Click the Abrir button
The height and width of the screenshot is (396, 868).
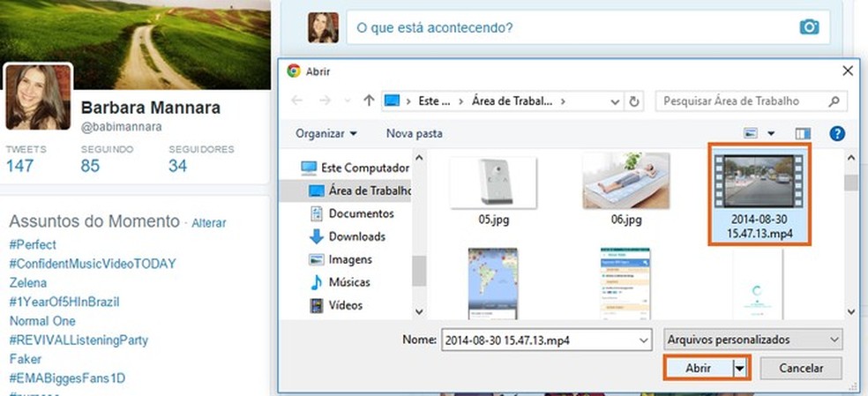click(x=698, y=369)
